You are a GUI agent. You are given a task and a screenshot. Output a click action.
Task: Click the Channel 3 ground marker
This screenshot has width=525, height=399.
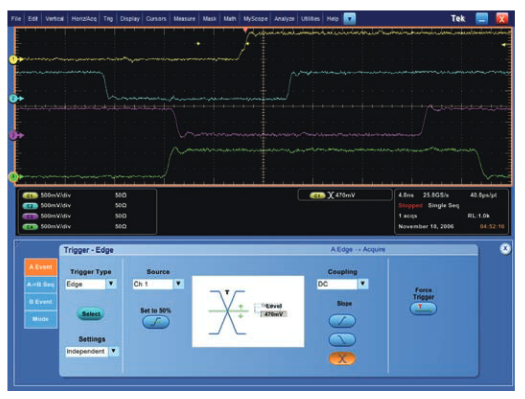coord(13,136)
